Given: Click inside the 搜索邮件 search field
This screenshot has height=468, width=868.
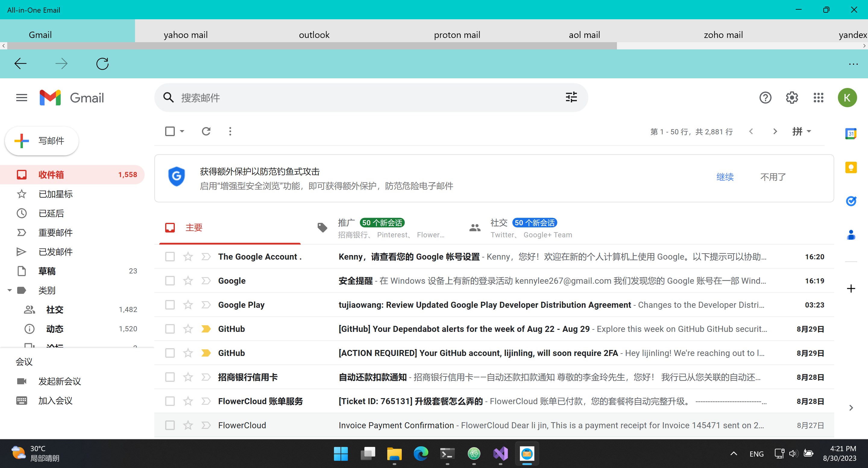Looking at the screenshot, I should click(x=337, y=97).
